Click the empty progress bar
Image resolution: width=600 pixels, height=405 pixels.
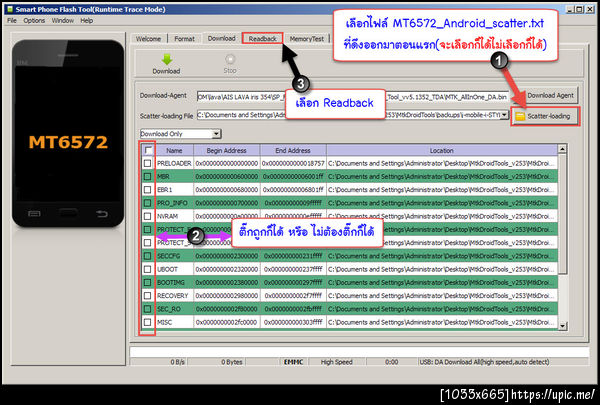pos(359,352)
